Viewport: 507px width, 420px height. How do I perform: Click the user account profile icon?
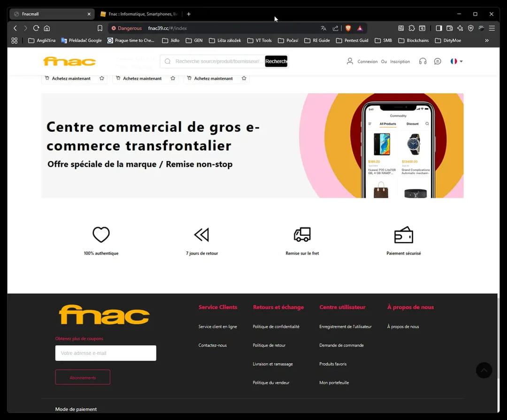pyautogui.click(x=350, y=61)
